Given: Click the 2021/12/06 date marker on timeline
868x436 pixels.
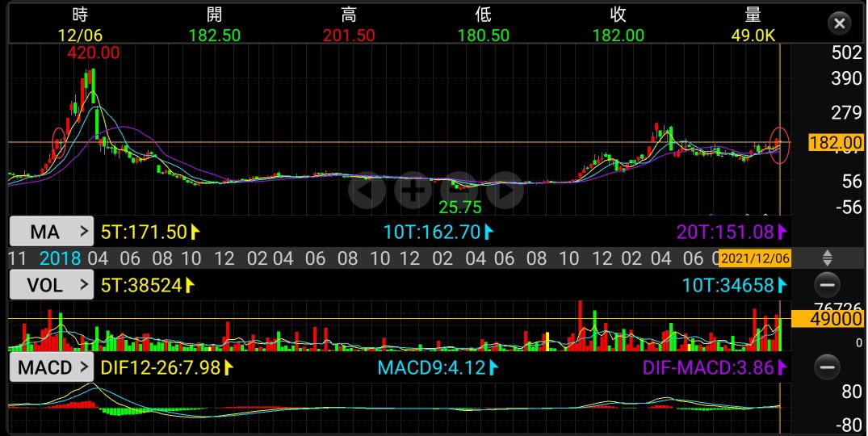Looking at the screenshot, I should coord(754,258).
